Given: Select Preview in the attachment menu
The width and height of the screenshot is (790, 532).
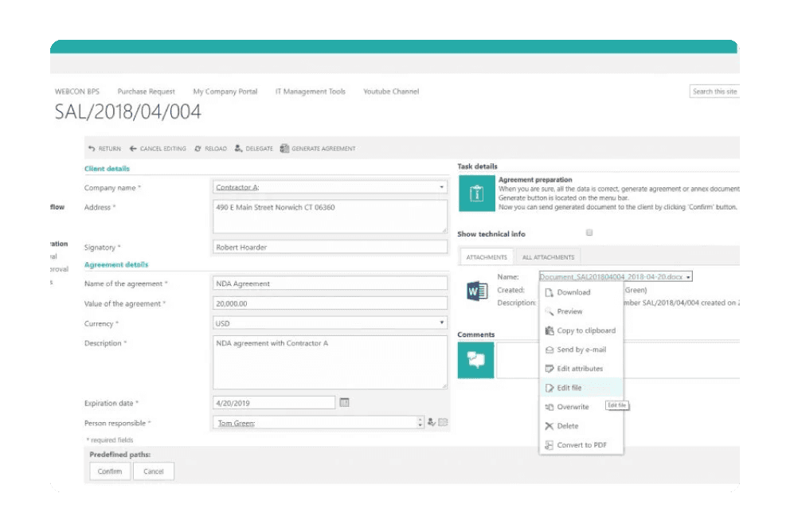Looking at the screenshot, I should [581, 311].
